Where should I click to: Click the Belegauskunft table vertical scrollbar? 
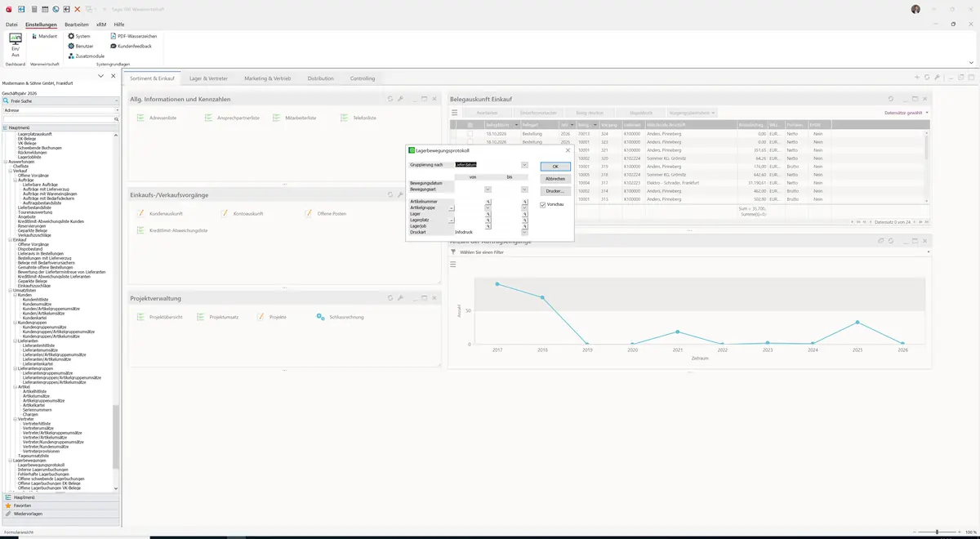(926, 166)
